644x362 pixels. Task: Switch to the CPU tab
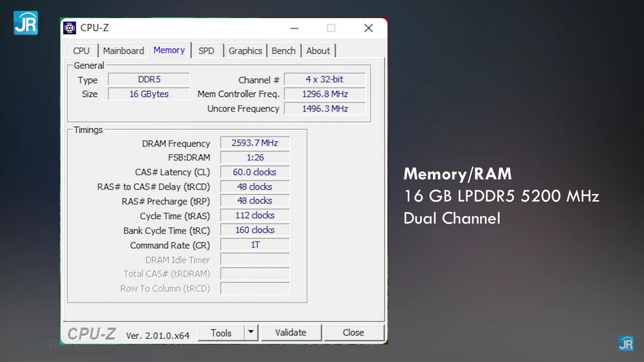pos(81,51)
